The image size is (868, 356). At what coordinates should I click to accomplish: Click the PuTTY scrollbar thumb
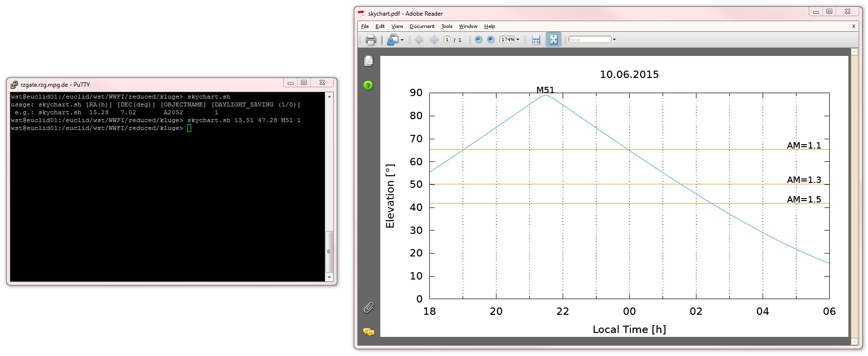tap(329, 252)
